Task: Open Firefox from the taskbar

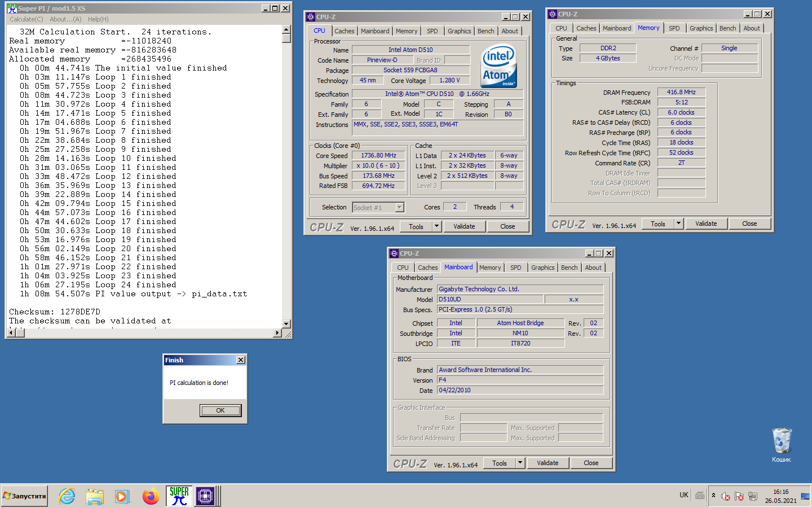Action: click(x=151, y=496)
